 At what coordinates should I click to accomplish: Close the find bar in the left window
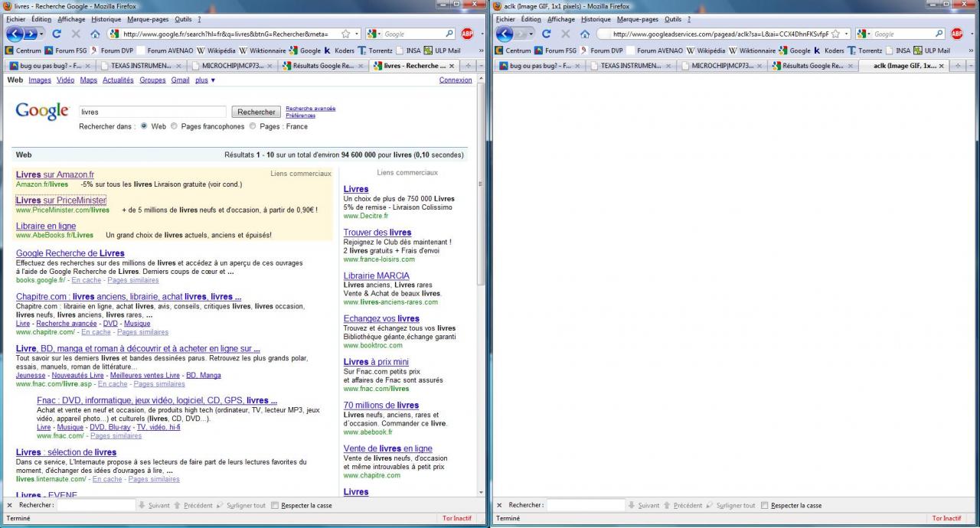(x=9, y=505)
